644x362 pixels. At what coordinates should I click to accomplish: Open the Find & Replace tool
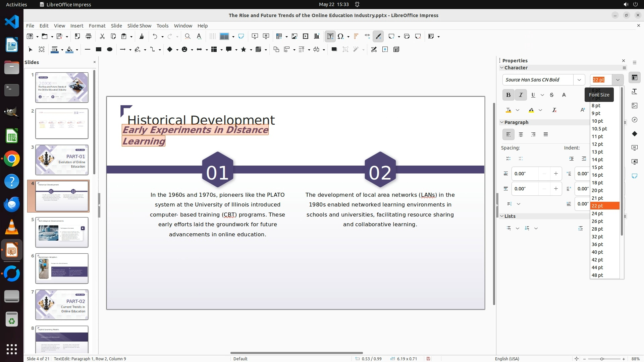coord(188,37)
